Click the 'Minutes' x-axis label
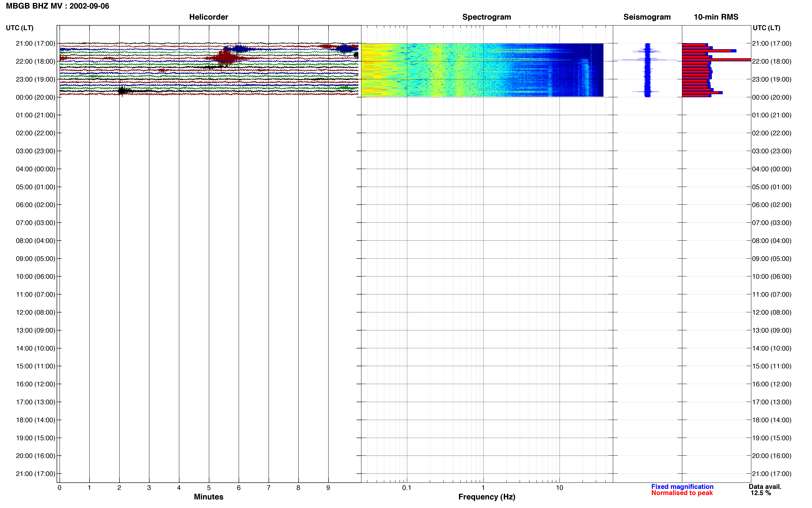Viewport: 812px width, 508px height. coord(209,497)
